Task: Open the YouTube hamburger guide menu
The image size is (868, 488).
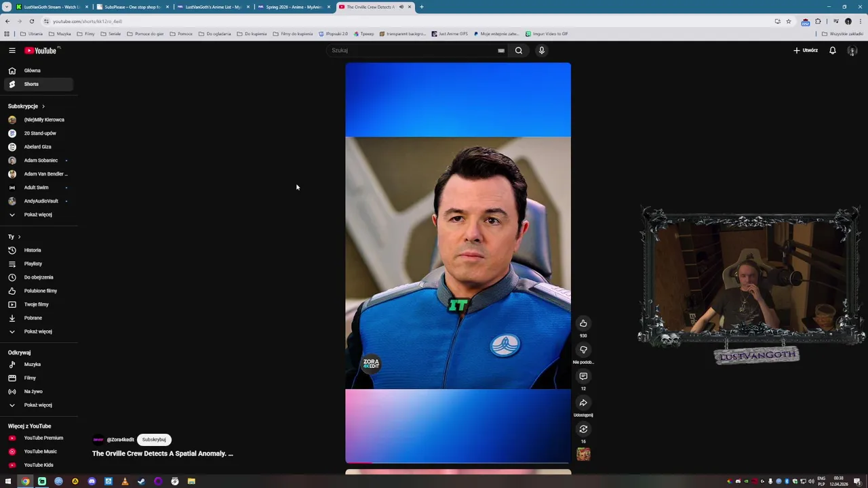Action: click(x=12, y=50)
